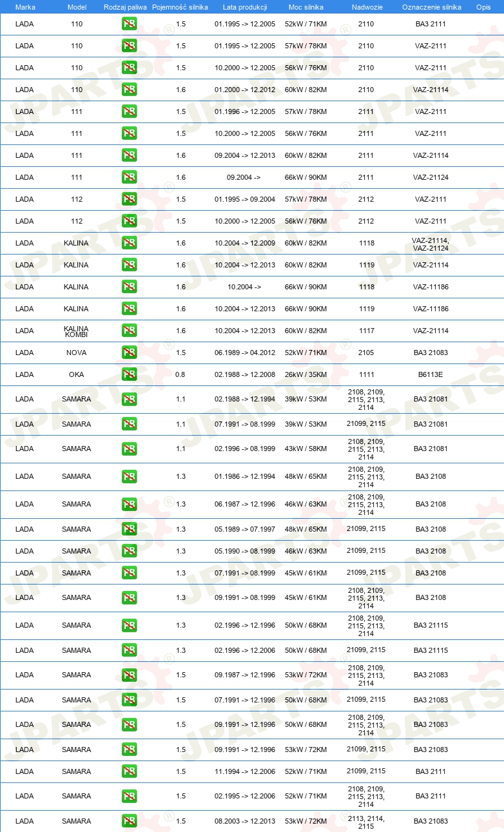Viewport: 504px width, 832px height.
Task: Click engine code cell VAZ-21114, VAZ-21124
Action: [x=431, y=244]
